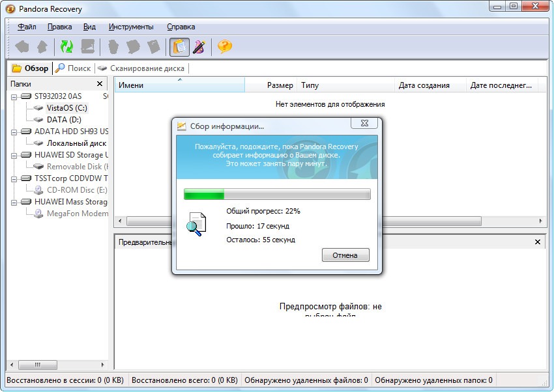Screen dimensions: 554x392
Task: Select Removable Disk in folder tree
Action: click(78, 167)
